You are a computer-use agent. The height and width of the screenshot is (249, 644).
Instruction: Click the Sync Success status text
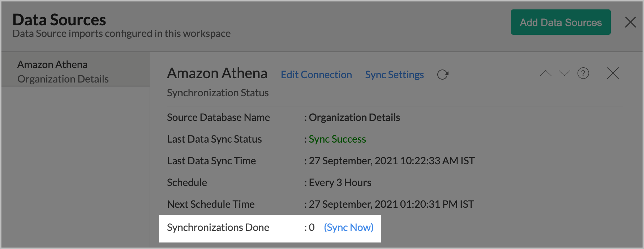point(337,139)
